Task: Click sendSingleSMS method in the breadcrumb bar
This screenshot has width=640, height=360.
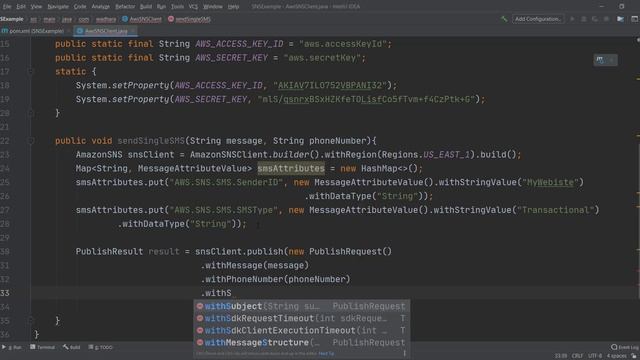Action: click(189, 19)
